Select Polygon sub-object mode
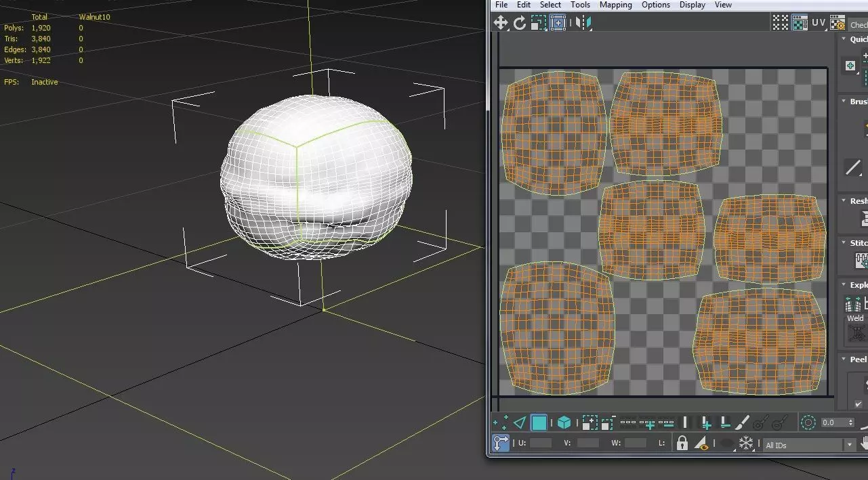Image resolution: width=868 pixels, height=480 pixels. point(539,423)
